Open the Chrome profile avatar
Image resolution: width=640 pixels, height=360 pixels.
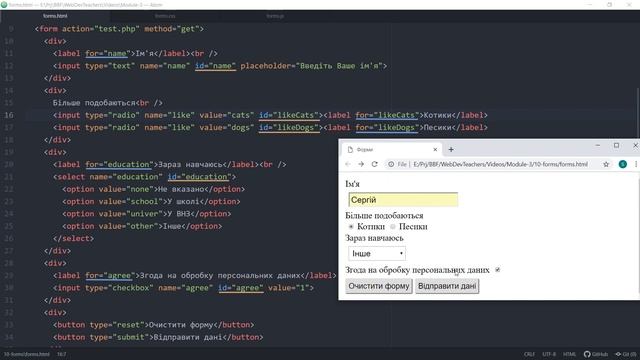tap(622, 164)
